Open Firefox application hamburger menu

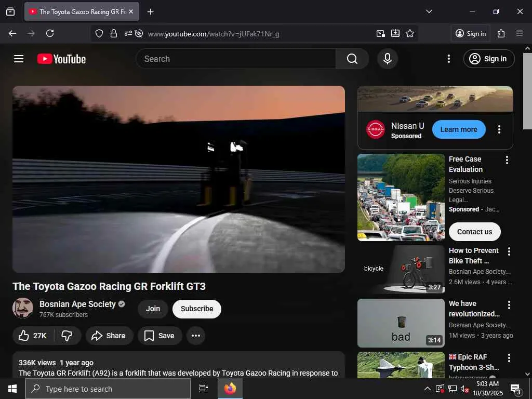(x=520, y=33)
